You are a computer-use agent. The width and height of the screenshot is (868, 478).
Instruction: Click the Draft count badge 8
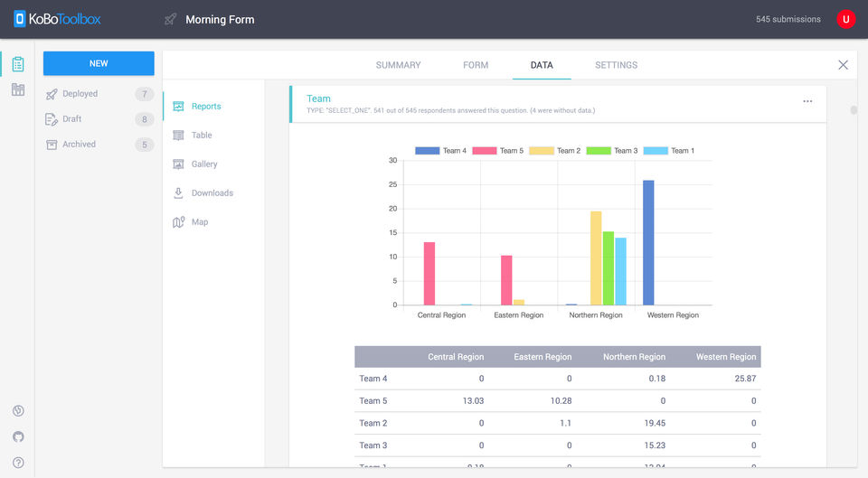tap(144, 119)
